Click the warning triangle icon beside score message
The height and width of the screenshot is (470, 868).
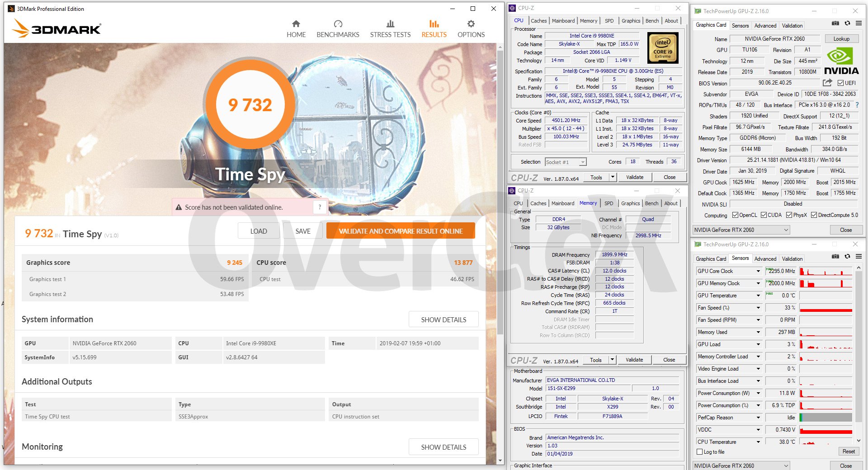coord(179,207)
